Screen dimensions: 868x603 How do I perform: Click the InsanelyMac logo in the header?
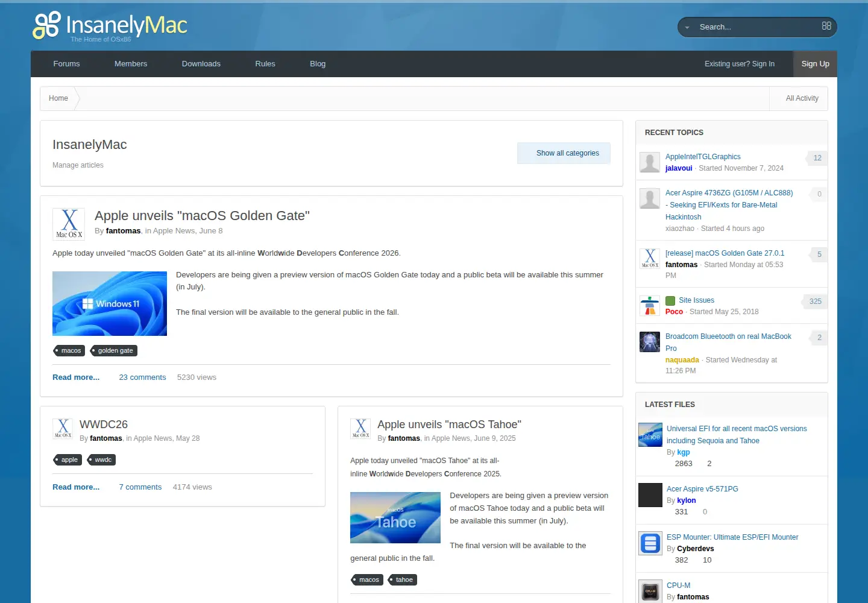coord(110,27)
